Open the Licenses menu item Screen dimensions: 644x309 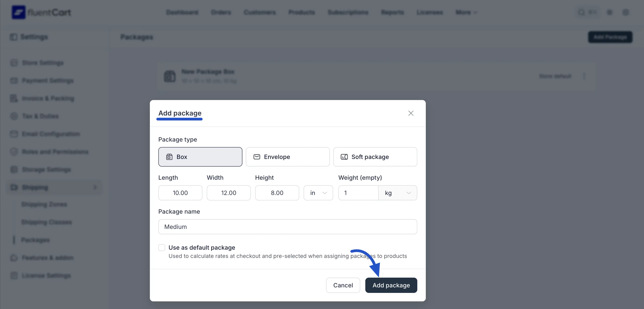click(x=429, y=12)
